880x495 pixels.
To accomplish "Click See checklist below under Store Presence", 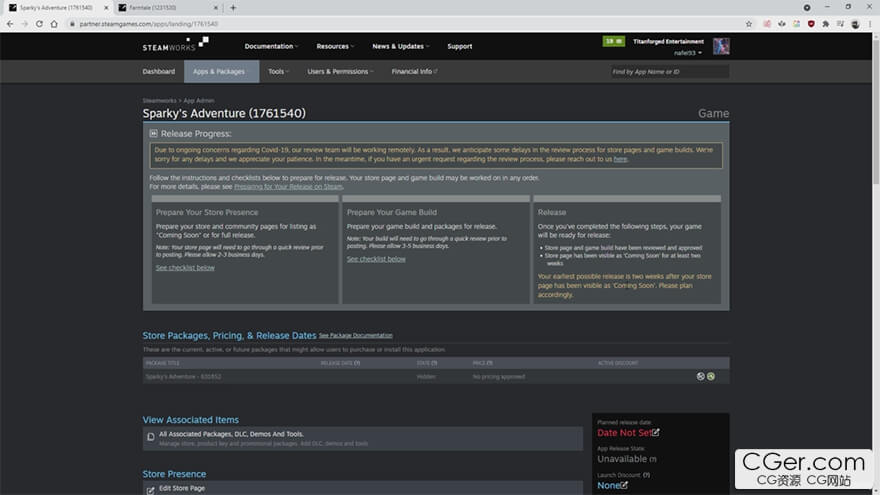I will click(185, 268).
